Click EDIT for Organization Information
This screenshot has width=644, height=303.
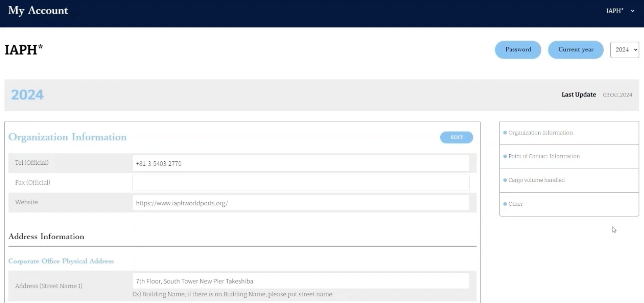[456, 137]
